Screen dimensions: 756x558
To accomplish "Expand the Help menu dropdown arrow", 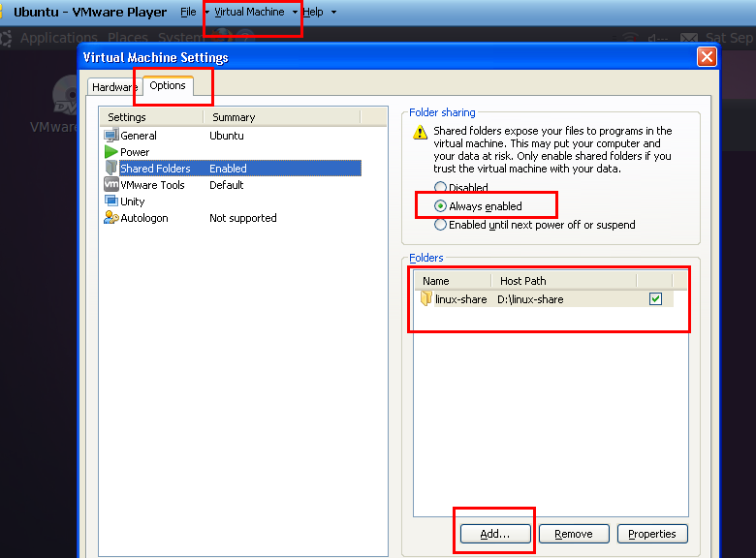I will [333, 13].
